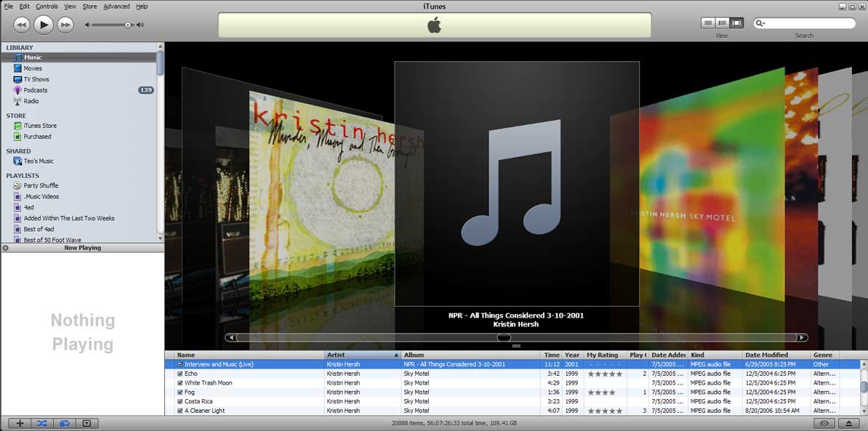Viewport: 868px width, 431px height.
Task: Skip forward to the next track
Action: pos(65,24)
